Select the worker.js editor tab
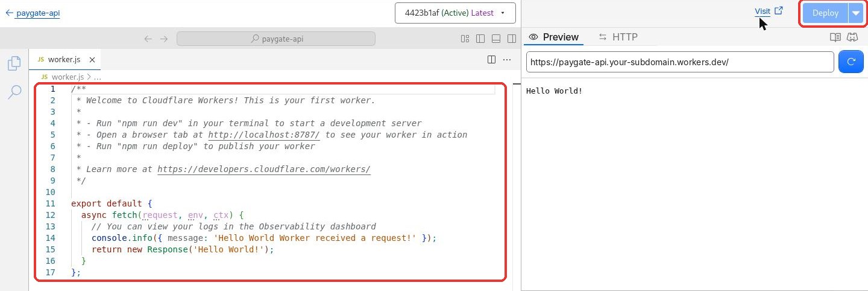Image resolution: width=868 pixels, height=291 pixels. click(x=64, y=60)
